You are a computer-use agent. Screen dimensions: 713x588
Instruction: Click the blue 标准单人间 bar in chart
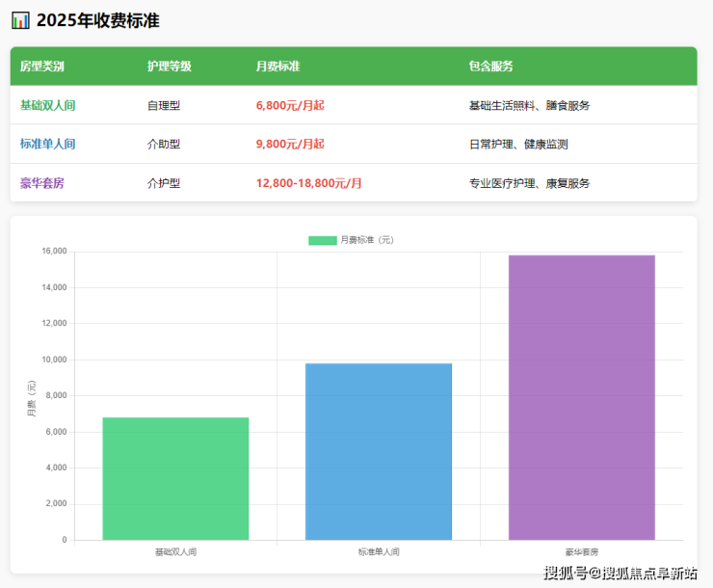pyautogui.click(x=379, y=451)
